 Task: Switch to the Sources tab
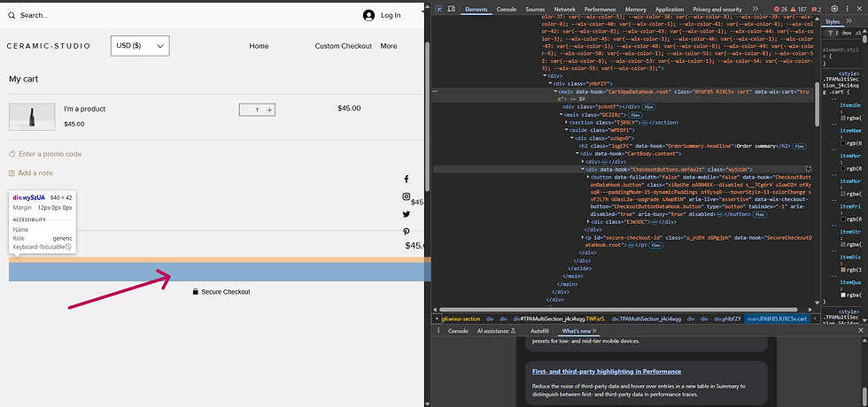pos(535,10)
